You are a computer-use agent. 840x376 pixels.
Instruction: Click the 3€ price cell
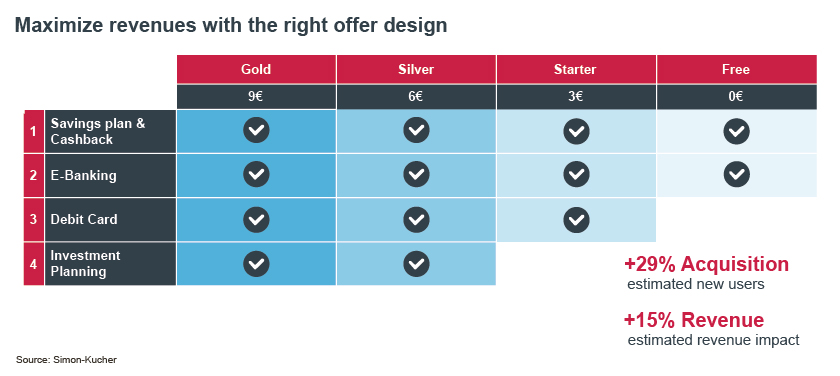click(x=576, y=97)
